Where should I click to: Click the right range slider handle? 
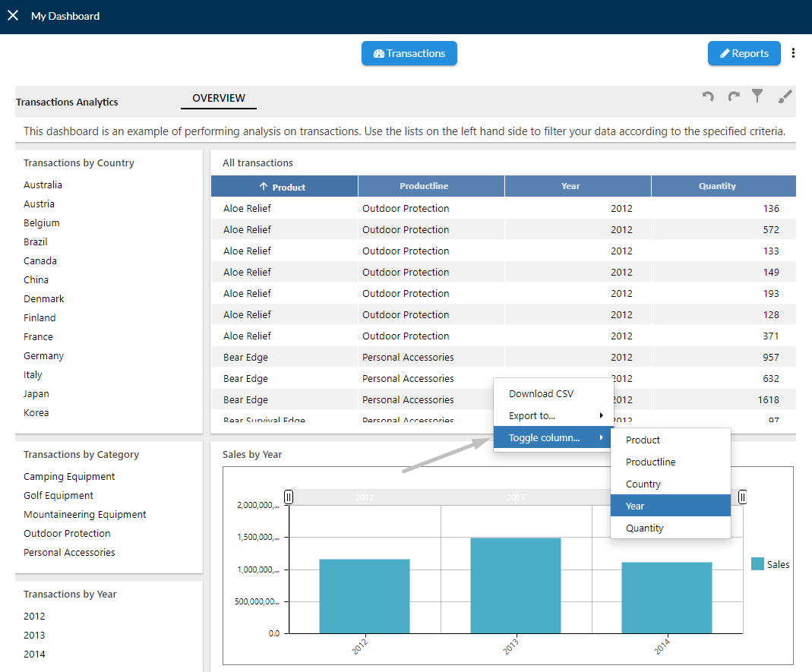point(742,497)
